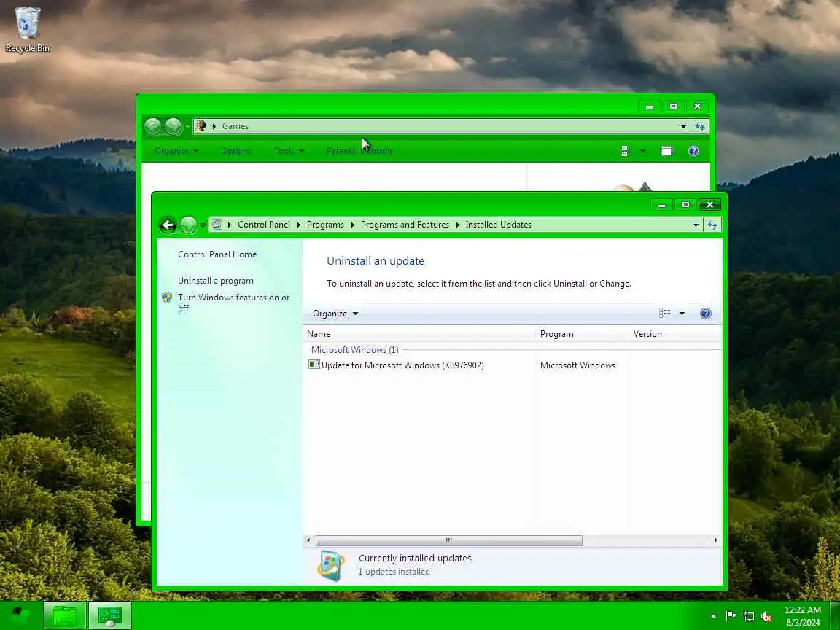Select Programs breadcrumb
Image resolution: width=840 pixels, height=630 pixels.
[325, 225]
